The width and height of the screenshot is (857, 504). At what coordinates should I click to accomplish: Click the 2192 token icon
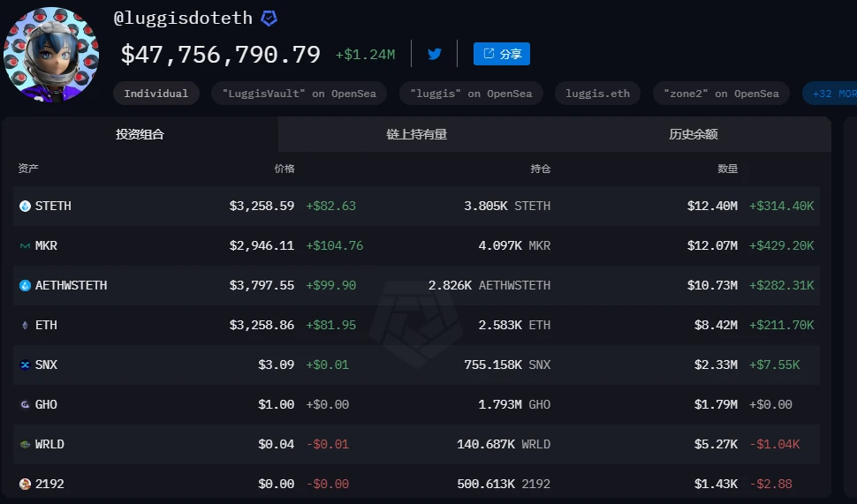[x=25, y=484]
